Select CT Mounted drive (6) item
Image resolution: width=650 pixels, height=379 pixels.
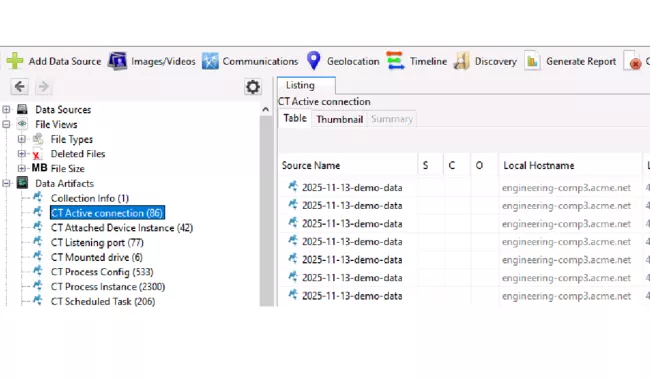tap(97, 257)
